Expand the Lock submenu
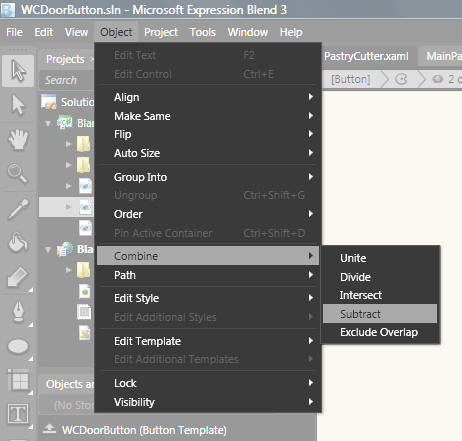Screen dimensions: 462x441 tap(208, 383)
